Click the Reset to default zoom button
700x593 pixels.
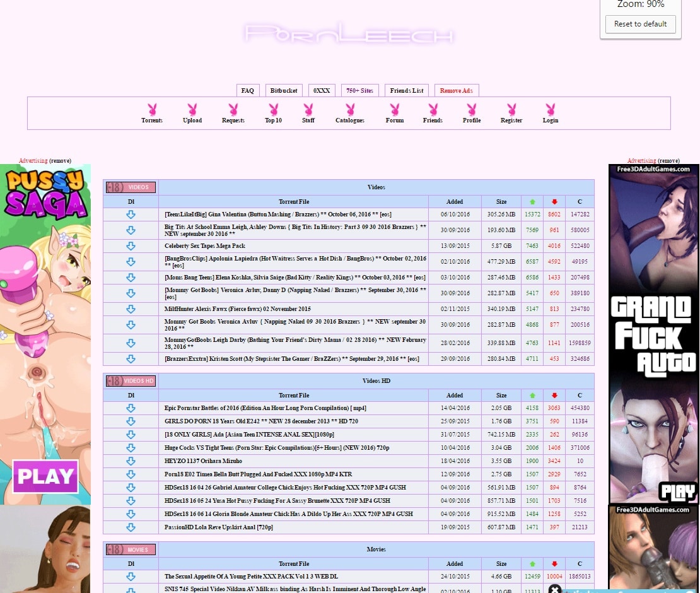641,24
